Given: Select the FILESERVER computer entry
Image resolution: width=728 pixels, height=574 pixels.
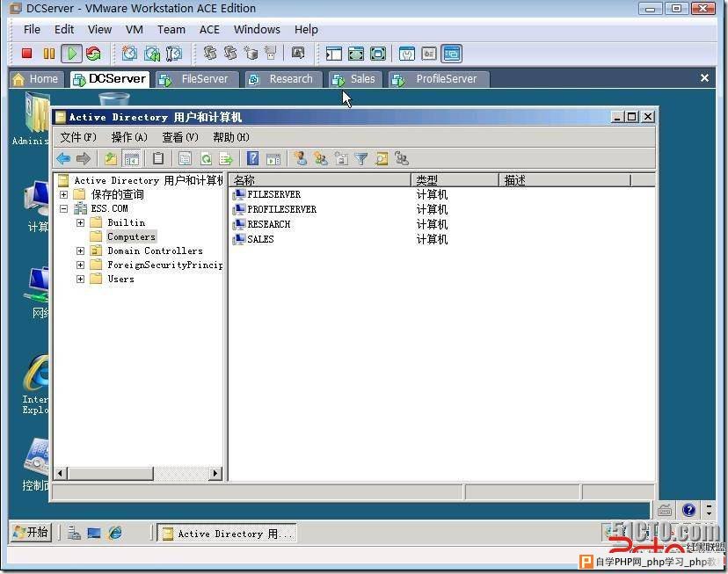Looking at the screenshot, I should (273, 194).
